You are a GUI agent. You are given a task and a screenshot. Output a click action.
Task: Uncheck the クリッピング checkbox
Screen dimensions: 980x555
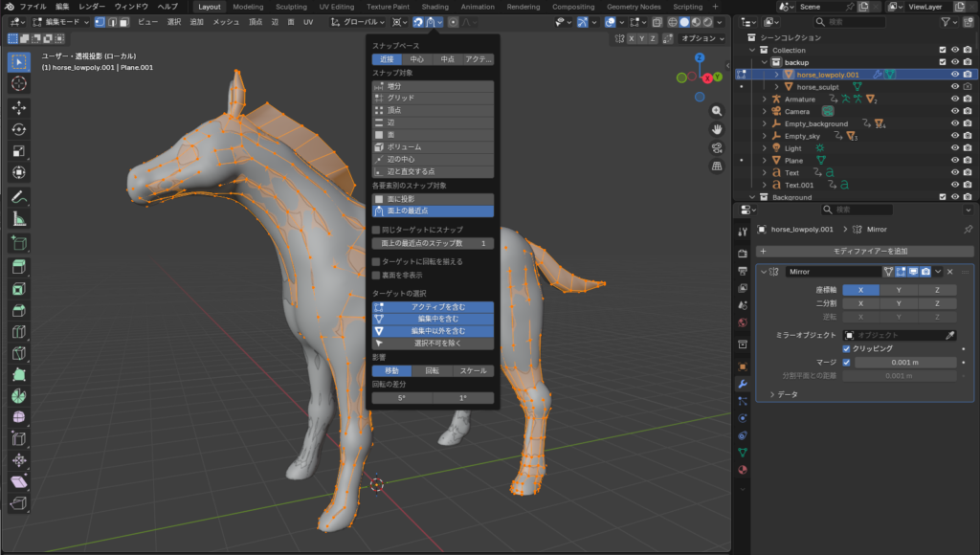pos(846,349)
